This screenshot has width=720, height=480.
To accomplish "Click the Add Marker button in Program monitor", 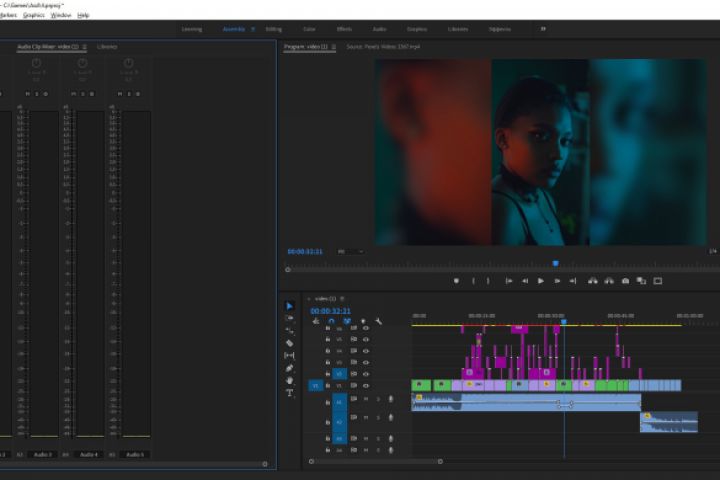I will [x=456, y=281].
